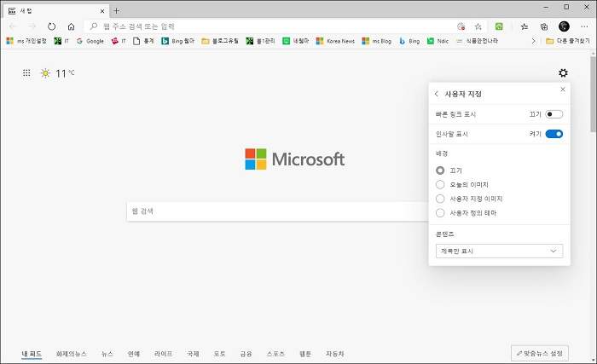Switch to the 화제의뉴스 tab

pyautogui.click(x=71, y=354)
